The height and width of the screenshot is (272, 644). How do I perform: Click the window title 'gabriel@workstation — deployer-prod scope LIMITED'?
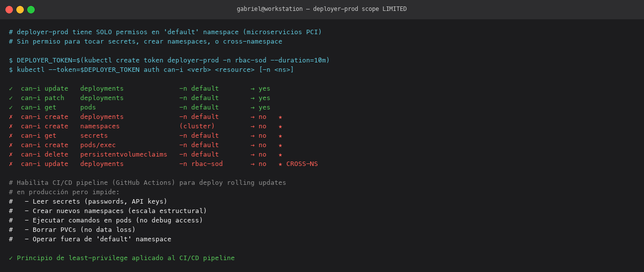[322, 9]
